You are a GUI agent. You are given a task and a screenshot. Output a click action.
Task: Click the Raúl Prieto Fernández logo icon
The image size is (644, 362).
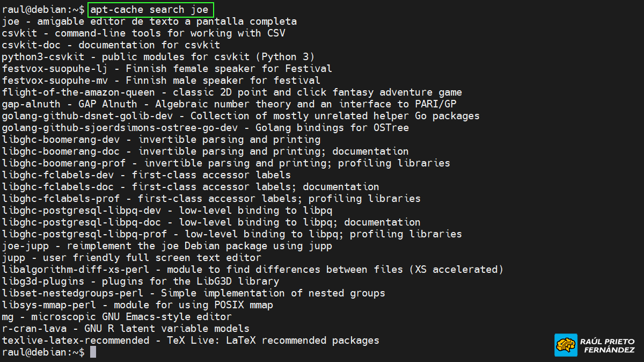point(566,345)
